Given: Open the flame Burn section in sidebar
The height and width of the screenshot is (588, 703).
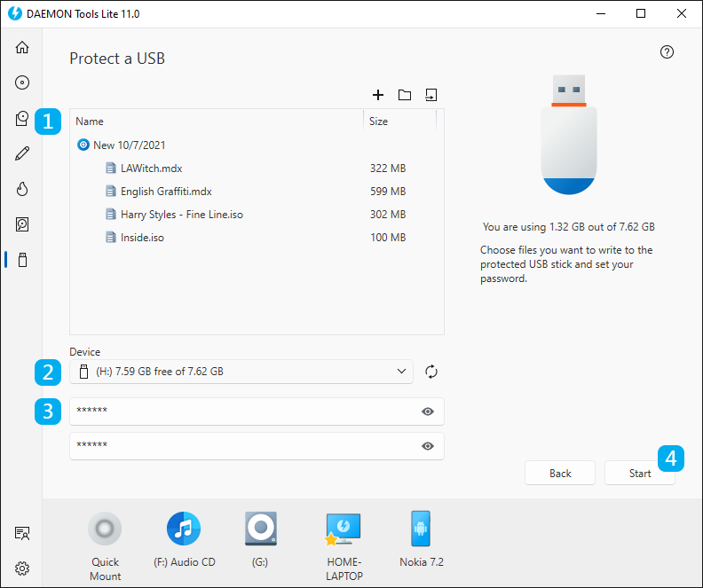Looking at the screenshot, I should [22, 189].
